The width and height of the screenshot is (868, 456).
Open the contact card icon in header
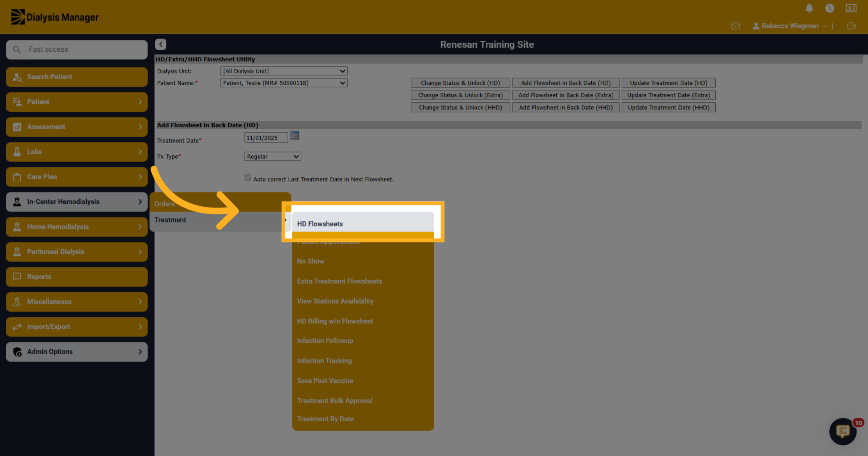[x=851, y=8]
